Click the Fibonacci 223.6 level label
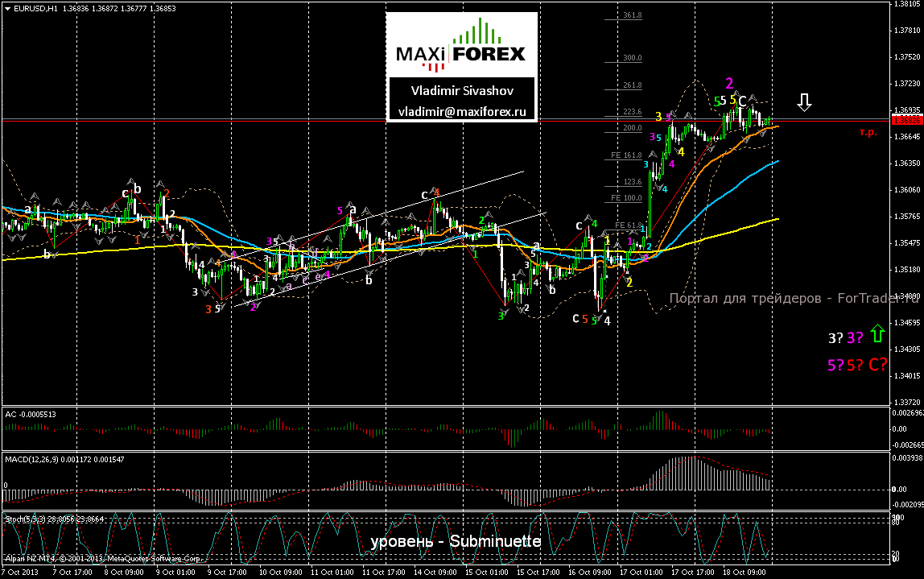The width and height of the screenshot is (924, 579). tap(633, 112)
